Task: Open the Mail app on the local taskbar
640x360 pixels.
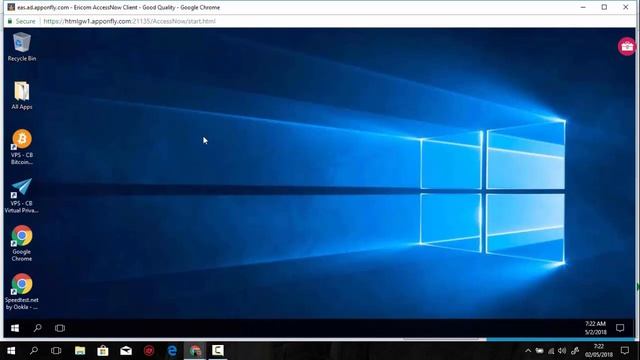Action: (x=126, y=351)
